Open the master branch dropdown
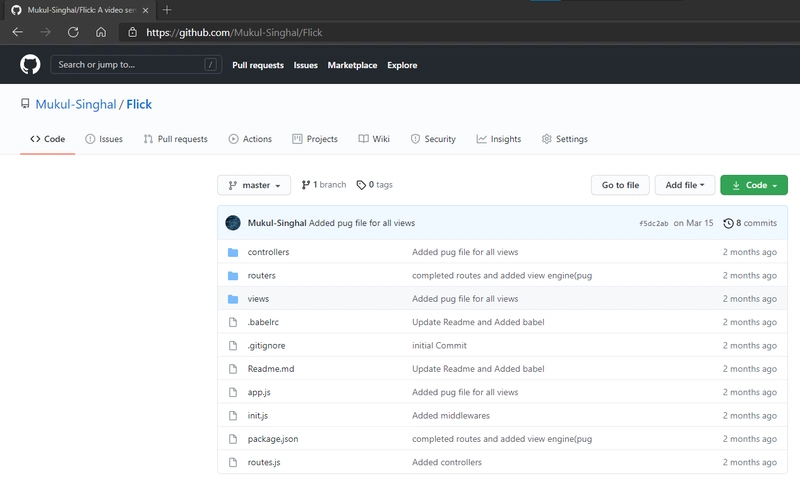This screenshot has height=481, width=800. (254, 185)
